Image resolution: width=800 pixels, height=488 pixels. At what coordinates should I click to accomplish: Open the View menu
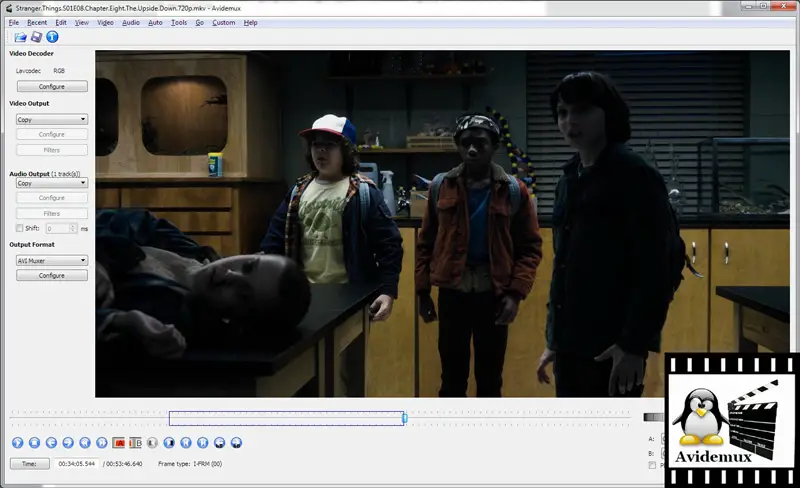click(82, 22)
